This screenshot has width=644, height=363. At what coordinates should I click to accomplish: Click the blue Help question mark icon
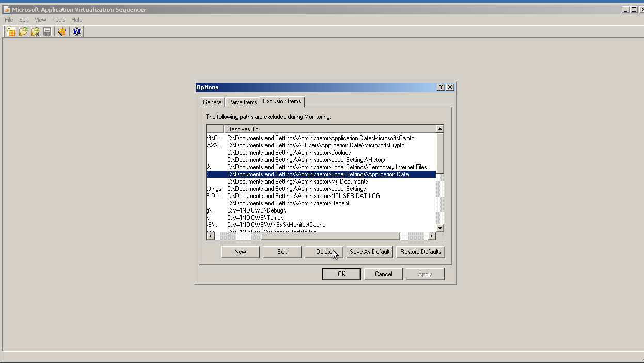[77, 32]
